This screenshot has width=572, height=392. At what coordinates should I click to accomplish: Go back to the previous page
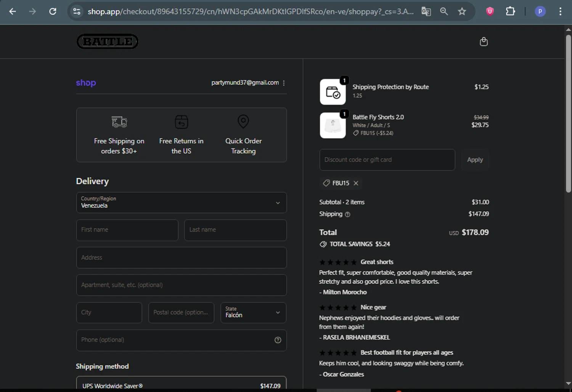coord(13,11)
